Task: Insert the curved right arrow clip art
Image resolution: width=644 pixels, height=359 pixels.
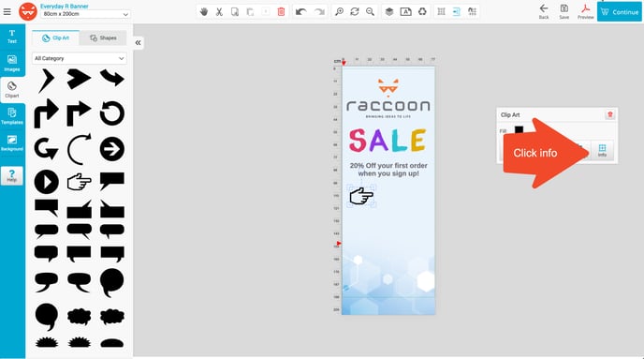Action: click(x=112, y=78)
